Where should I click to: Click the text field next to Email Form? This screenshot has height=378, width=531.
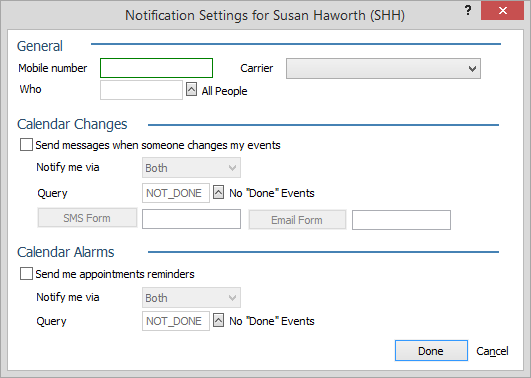point(401,220)
